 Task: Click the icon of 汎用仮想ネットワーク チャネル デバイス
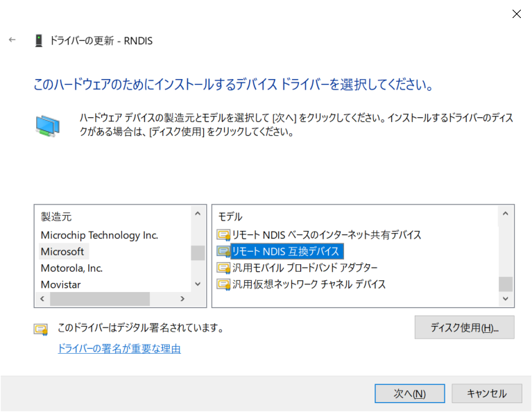pos(223,284)
